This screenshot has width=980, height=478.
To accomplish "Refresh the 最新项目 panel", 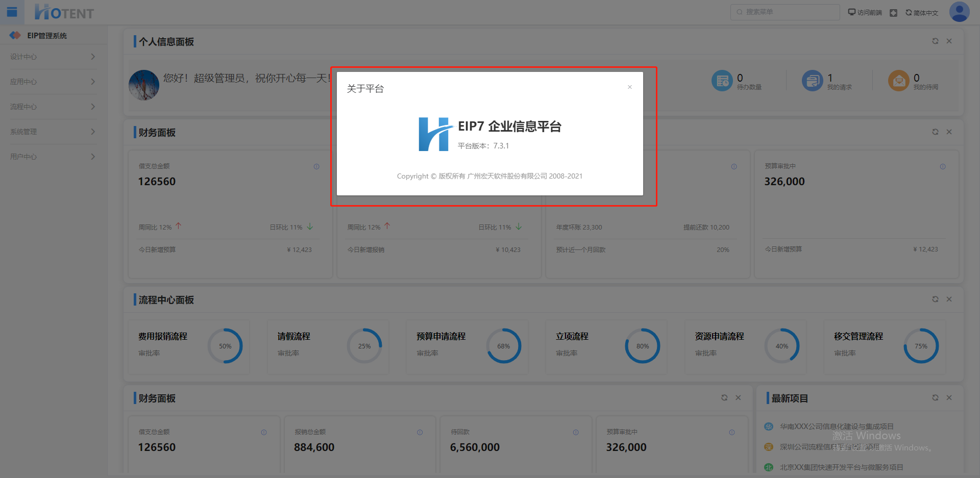I will tap(935, 398).
